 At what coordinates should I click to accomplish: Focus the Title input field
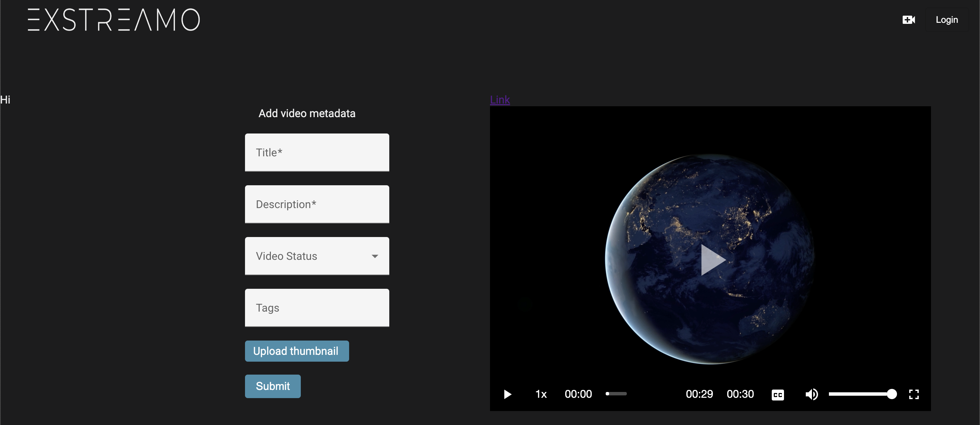(x=316, y=152)
